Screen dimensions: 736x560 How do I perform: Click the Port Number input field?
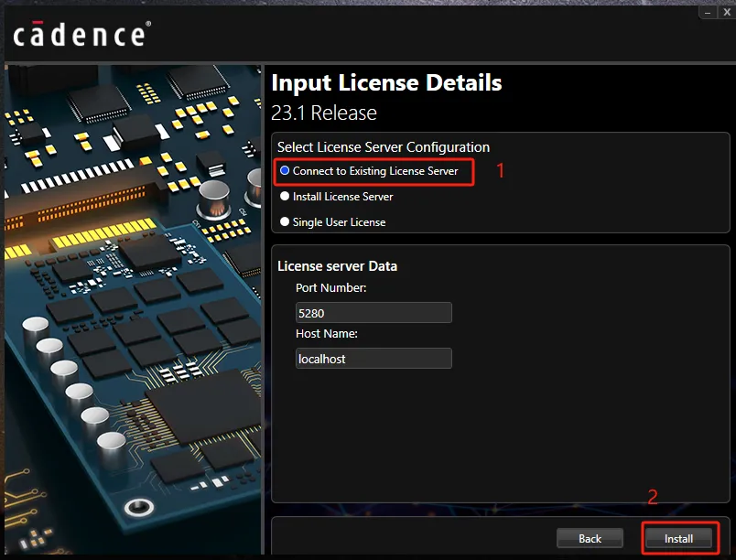373,312
